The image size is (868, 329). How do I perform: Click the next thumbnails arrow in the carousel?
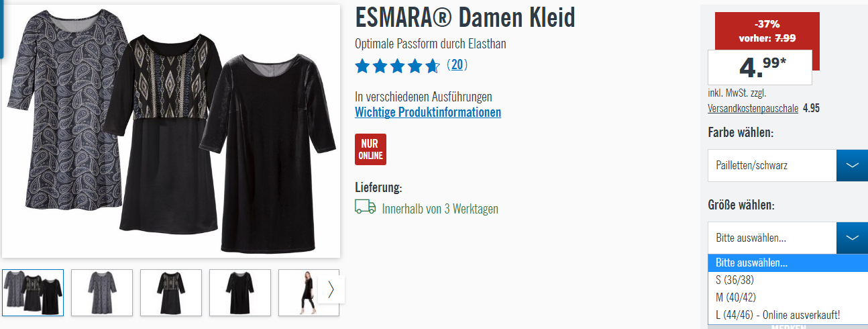(x=331, y=289)
